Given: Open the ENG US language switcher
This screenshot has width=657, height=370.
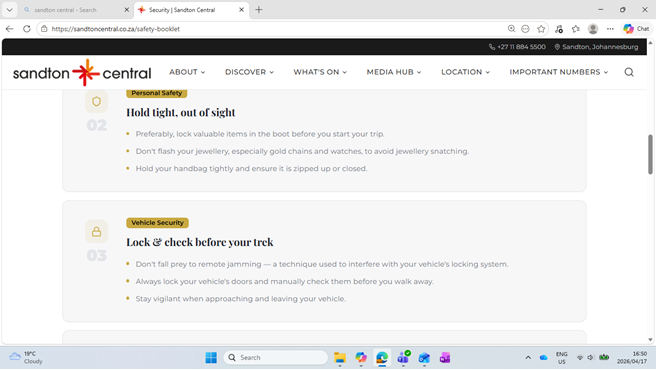Looking at the screenshot, I should point(561,358).
